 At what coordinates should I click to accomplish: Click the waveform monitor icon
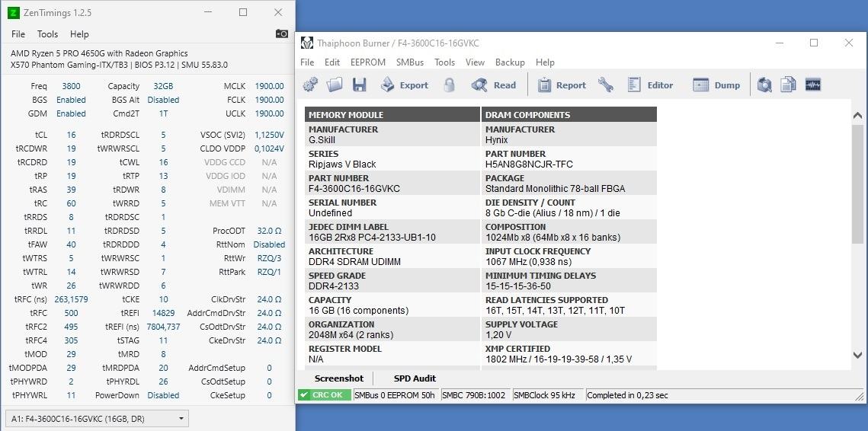click(x=812, y=85)
